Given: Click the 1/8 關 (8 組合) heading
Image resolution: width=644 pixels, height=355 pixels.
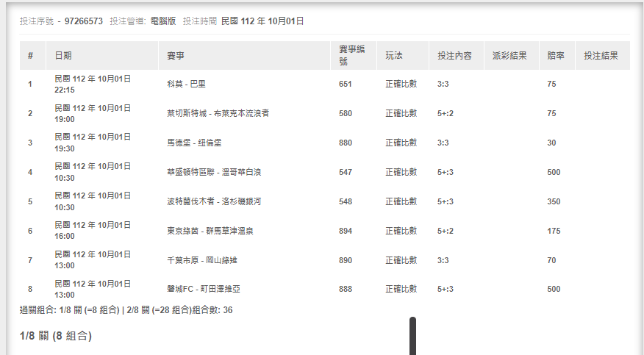Looking at the screenshot, I should pyautogui.click(x=56, y=336).
